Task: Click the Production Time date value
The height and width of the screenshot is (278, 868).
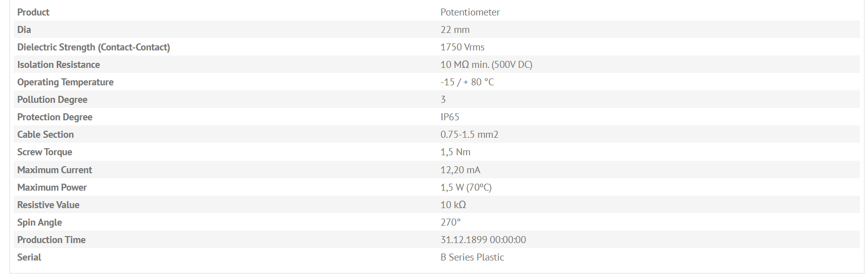Action: (x=483, y=240)
